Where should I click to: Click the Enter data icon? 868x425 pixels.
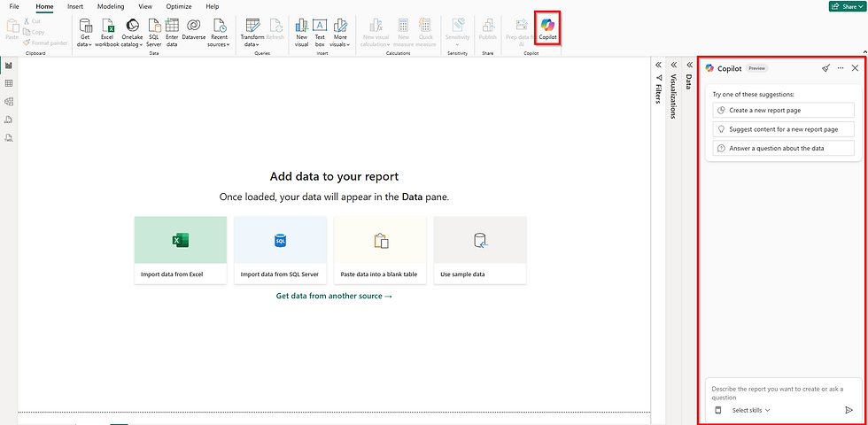click(172, 32)
